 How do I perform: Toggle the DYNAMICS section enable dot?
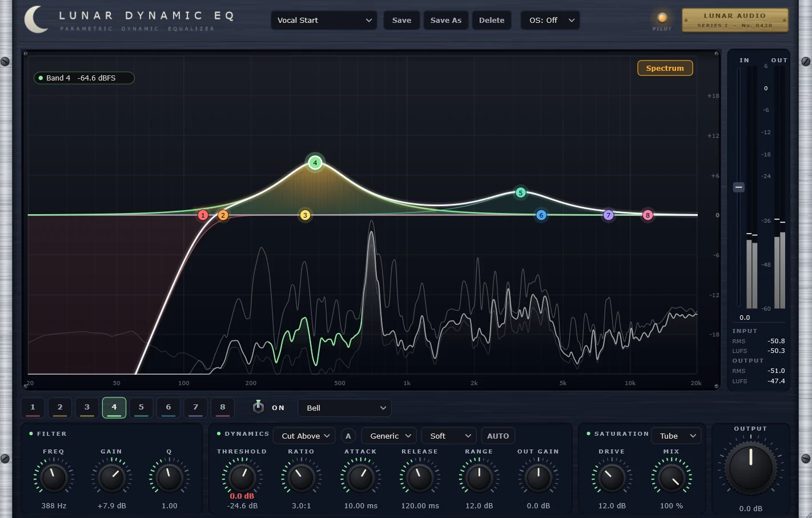pos(219,433)
